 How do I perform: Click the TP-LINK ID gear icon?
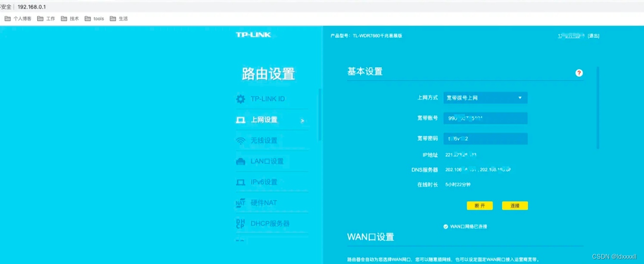click(x=240, y=99)
